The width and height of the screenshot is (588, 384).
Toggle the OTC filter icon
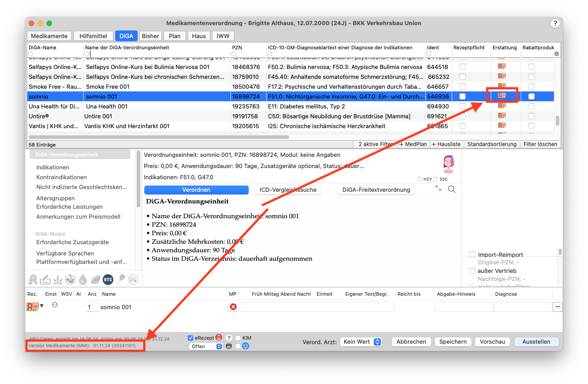click(108, 280)
